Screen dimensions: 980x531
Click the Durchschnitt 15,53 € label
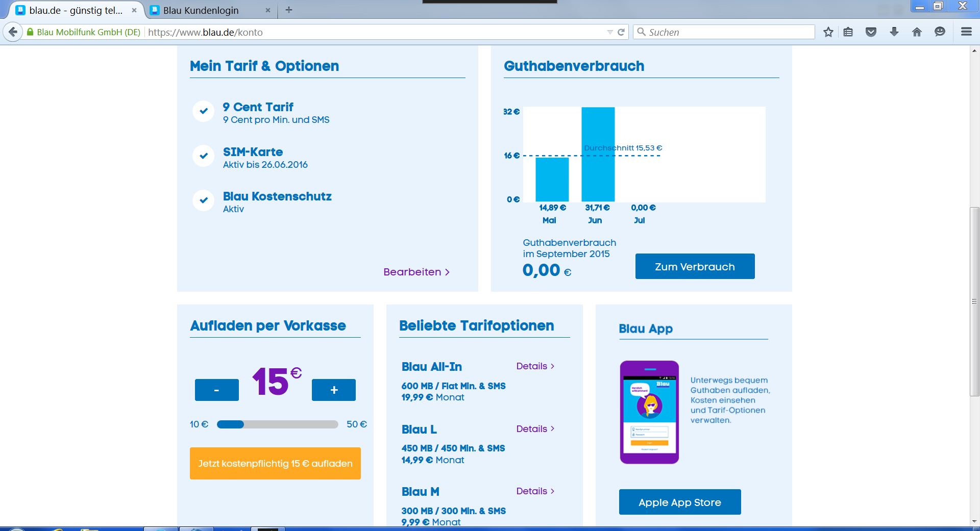click(x=623, y=148)
